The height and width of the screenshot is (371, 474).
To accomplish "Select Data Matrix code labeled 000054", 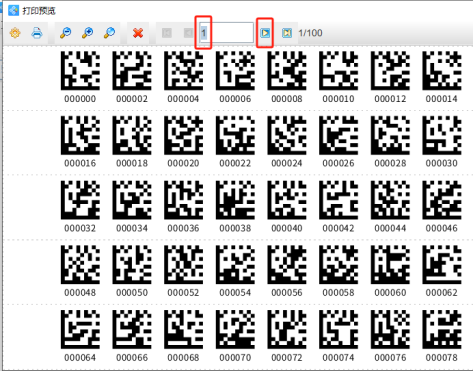I will pyautogui.click(x=235, y=264).
